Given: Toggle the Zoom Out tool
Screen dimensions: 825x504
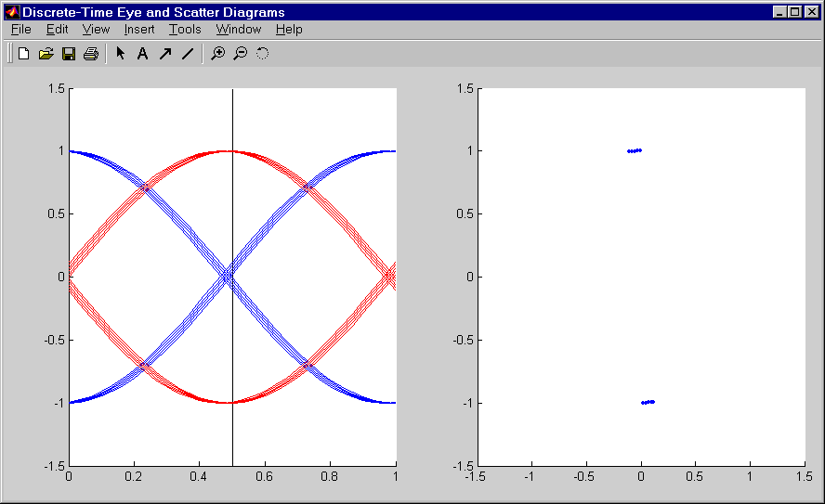Looking at the screenshot, I should click(240, 54).
